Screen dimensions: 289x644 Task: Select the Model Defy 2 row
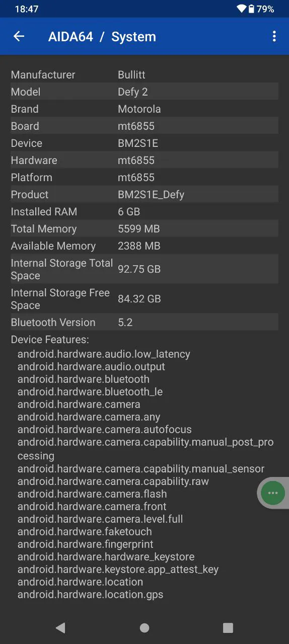tap(144, 92)
